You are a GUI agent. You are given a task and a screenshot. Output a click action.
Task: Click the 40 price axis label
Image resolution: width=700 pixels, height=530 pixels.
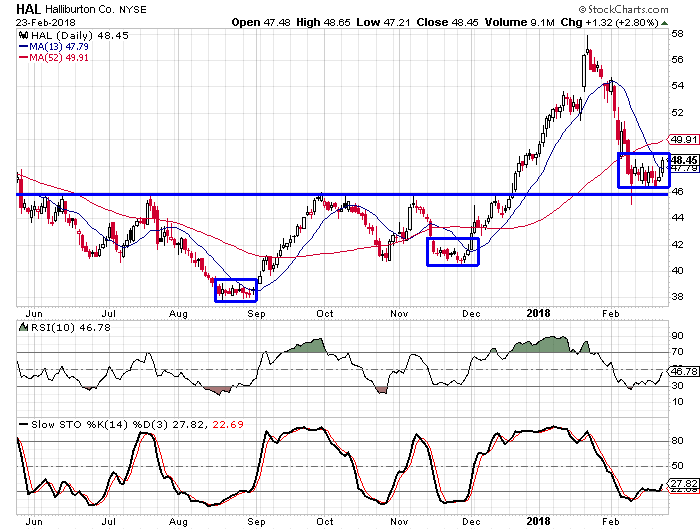(x=678, y=271)
